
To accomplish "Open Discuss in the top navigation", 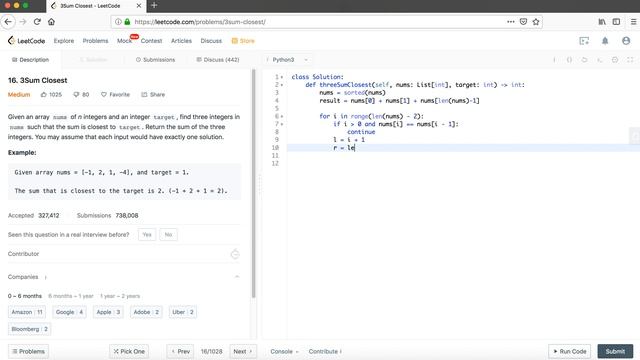I will [x=211, y=41].
